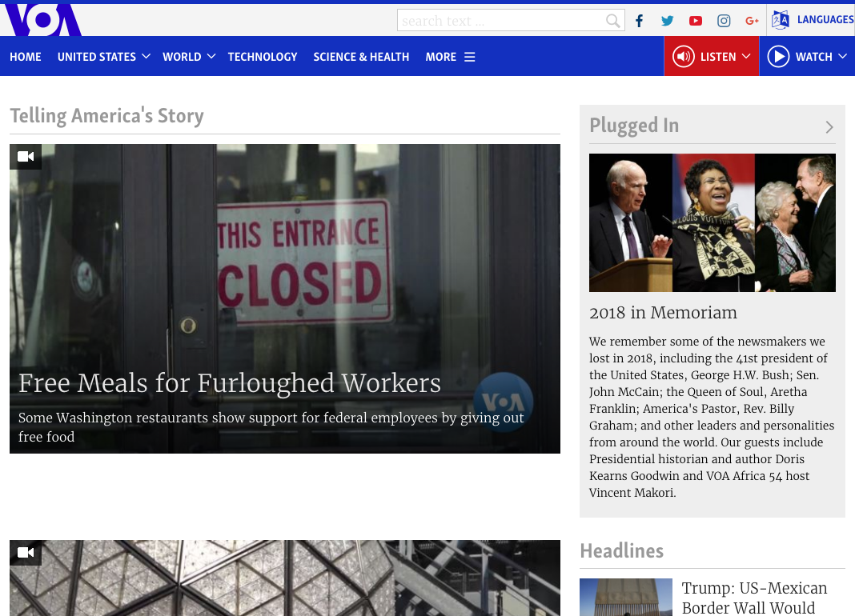Image resolution: width=855 pixels, height=616 pixels.
Task: Open the Twitter bird icon
Action: (x=667, y=21)
